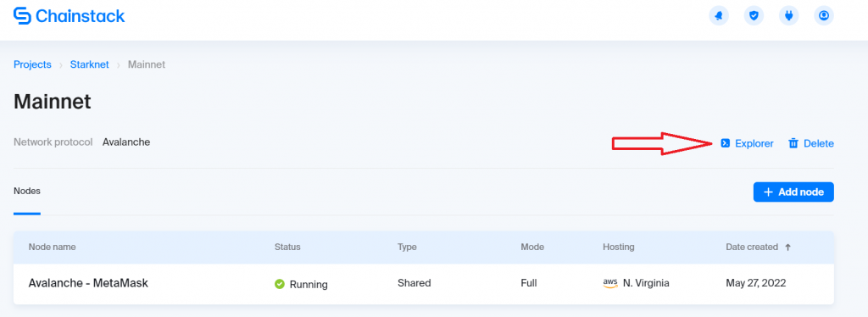The image size is (868, 317).
Task: Click the Full mode cell
Action: [529, 283]
